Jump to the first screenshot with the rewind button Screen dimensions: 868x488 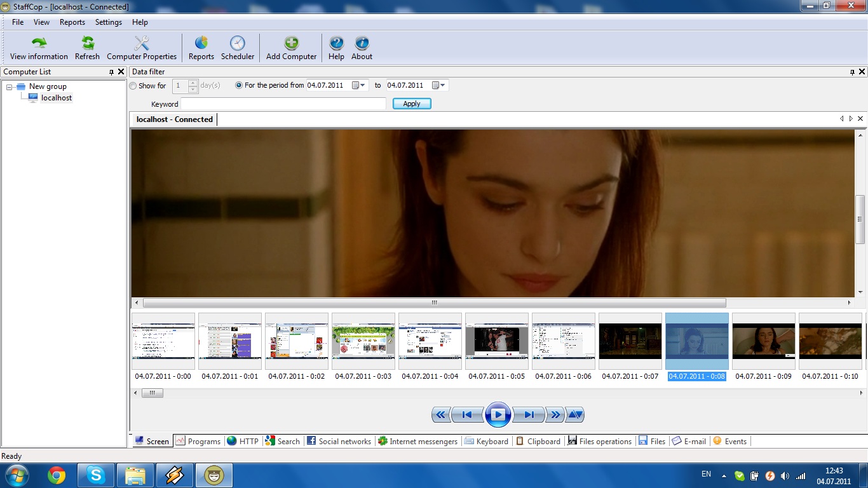point(441,415)
